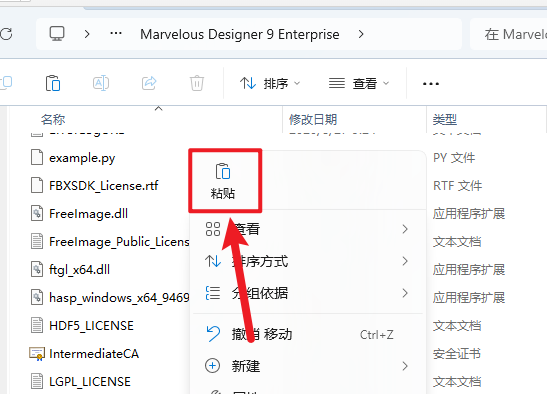Expand chevron after Marvelous Designer 9 Enterprise
Screen dimensions: 547x394
361,34
